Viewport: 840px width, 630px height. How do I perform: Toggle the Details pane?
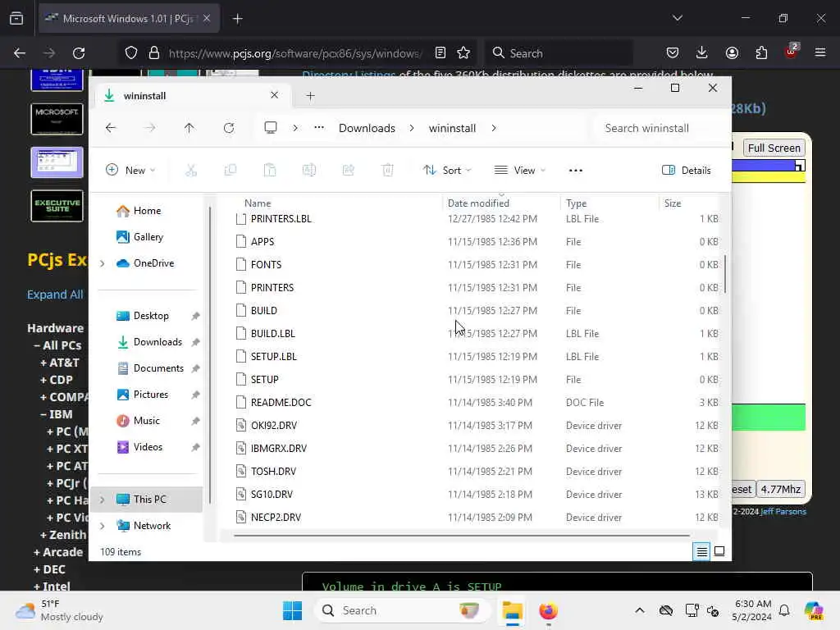(687, 171)
